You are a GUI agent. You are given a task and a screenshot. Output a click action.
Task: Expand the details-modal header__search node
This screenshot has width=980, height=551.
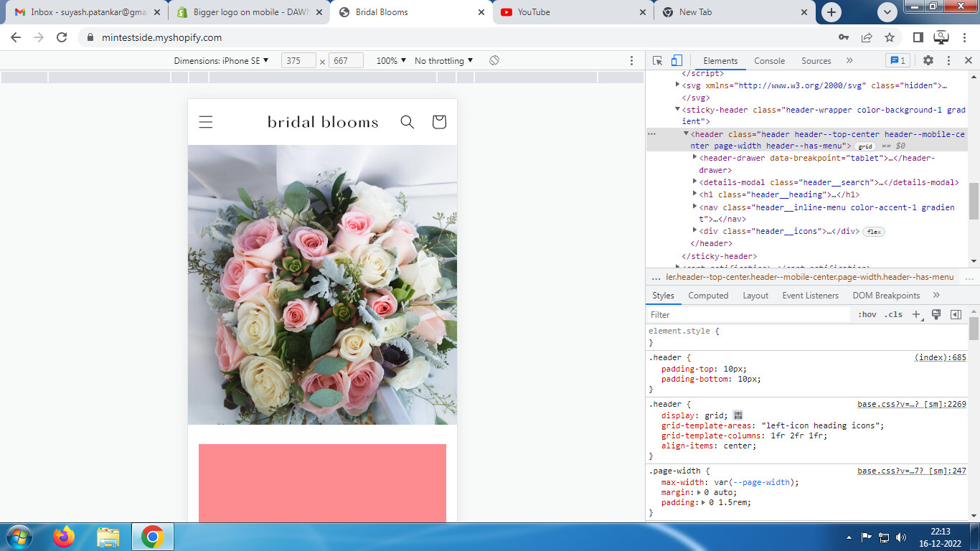pos(694,182)
